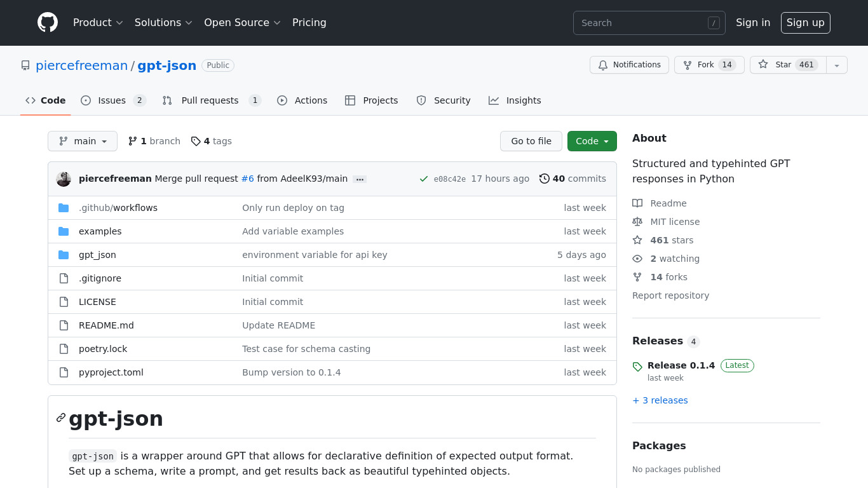Open the gpt-json repository name link
This screenshot has width=868, height=488.
pos(167,65)
